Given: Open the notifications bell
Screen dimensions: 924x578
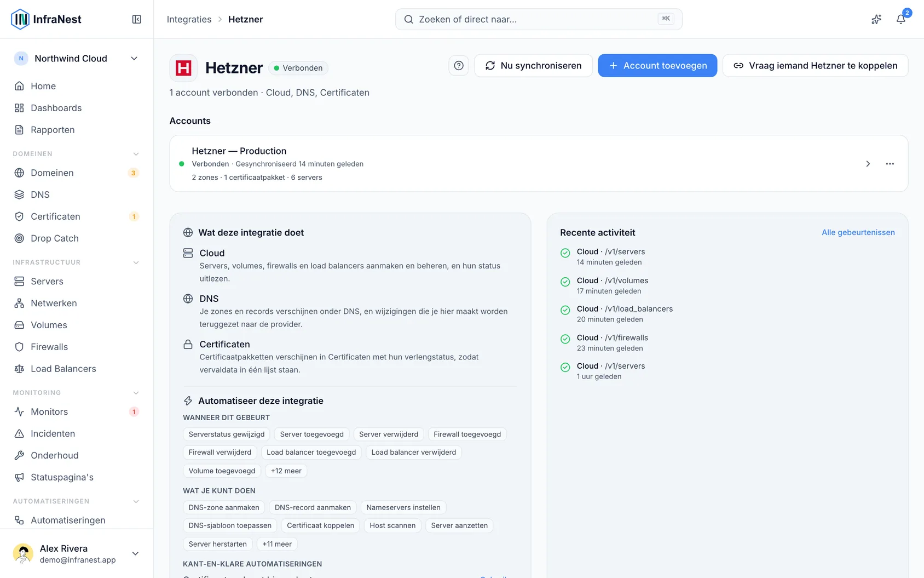Looking at the screenshot, I should tap(900, 19).
